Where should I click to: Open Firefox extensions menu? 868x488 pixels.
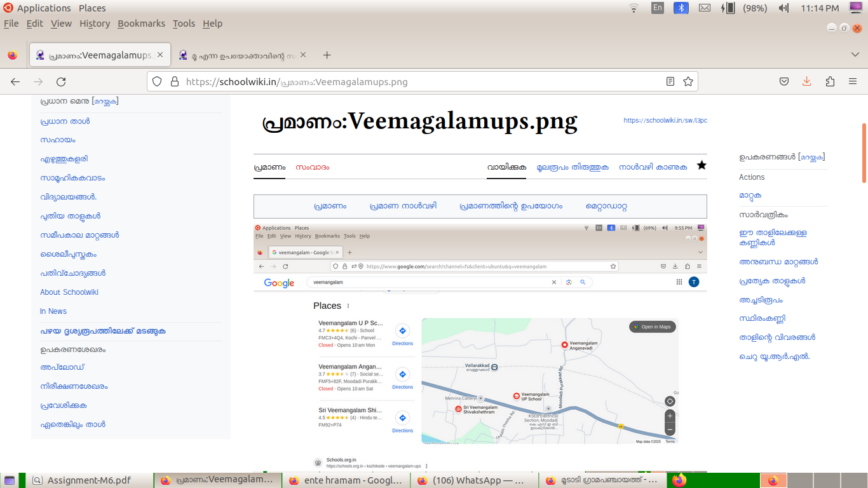click(x=830, y=82)
